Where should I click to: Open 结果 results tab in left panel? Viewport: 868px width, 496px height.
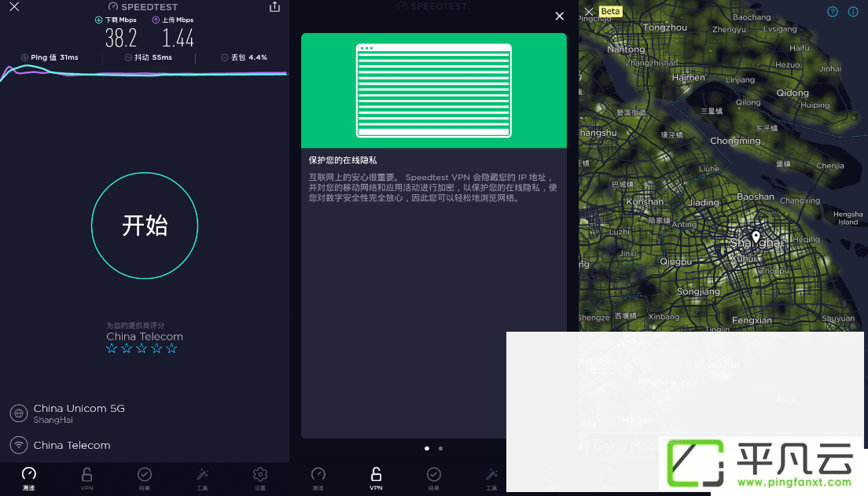[x=145, y=479]
